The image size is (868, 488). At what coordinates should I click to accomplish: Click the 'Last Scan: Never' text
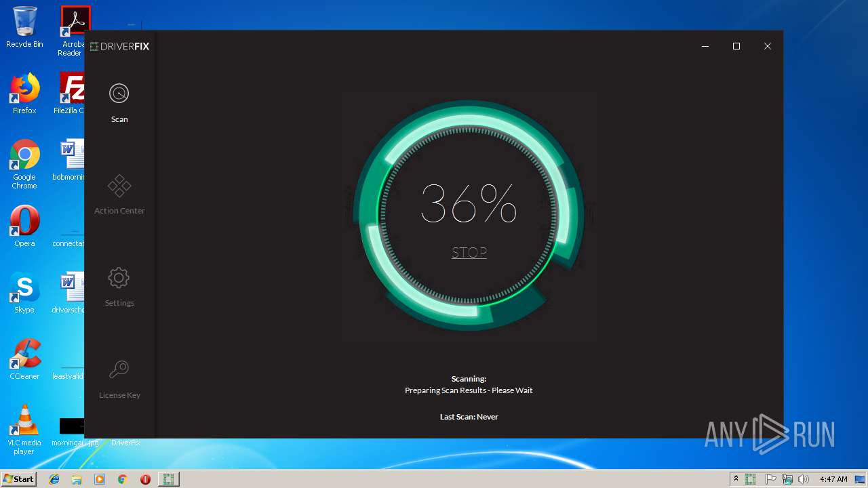(469, 417)
